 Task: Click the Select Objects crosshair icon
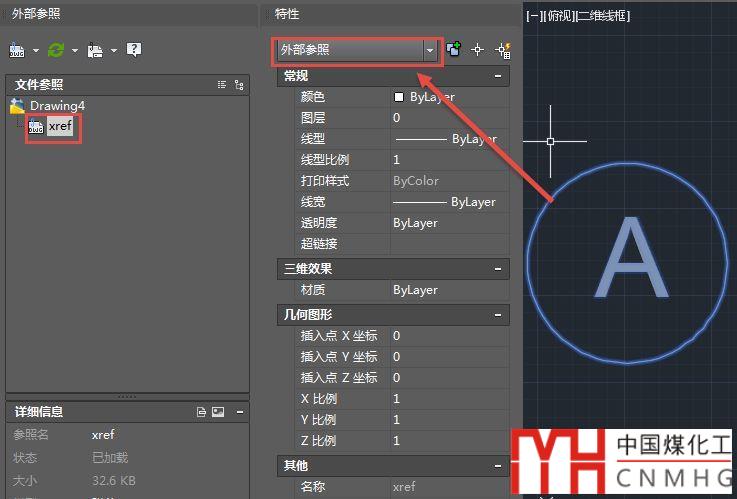478,49
